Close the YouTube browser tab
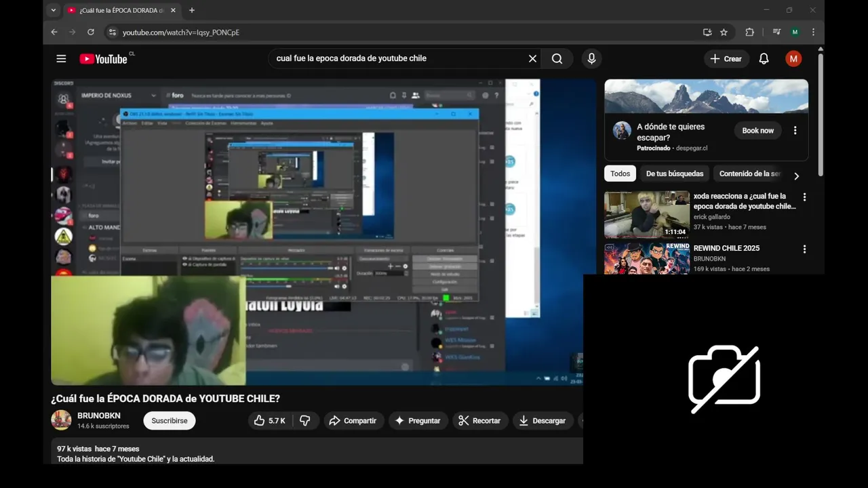The width and height of the screenshot is (868, 488). (x=173, y=10)
